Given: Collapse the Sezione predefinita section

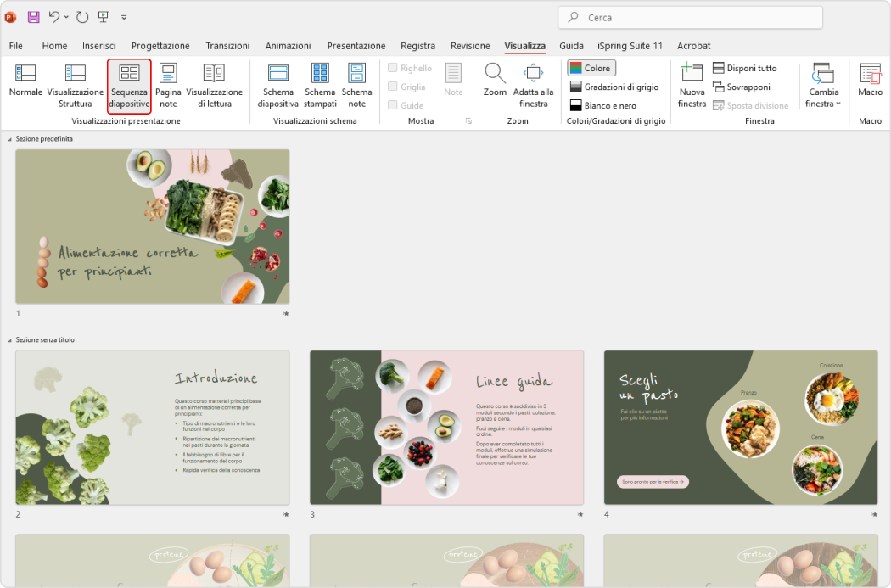Looking at the screenshot, I should point(8,138).
